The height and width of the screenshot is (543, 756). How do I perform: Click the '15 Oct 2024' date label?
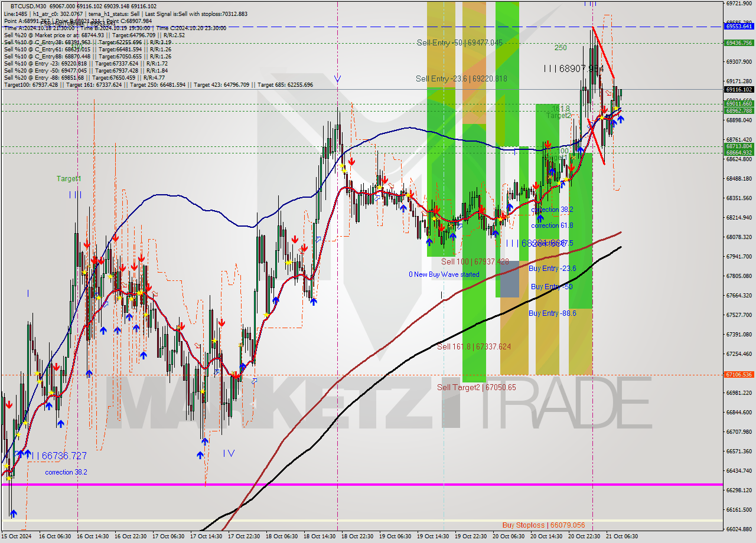(16, 537)
